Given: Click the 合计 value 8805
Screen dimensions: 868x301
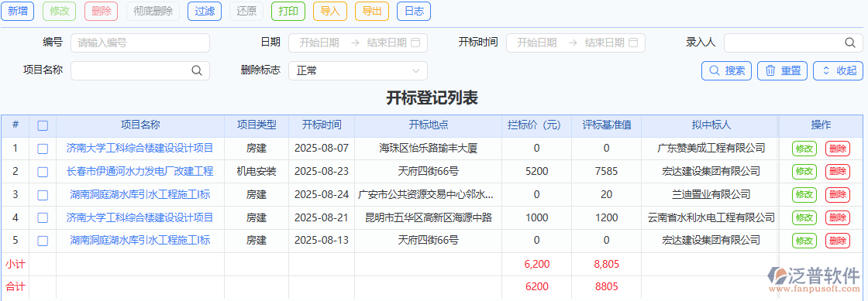Looking at the screenshot, I should point(607,286).
